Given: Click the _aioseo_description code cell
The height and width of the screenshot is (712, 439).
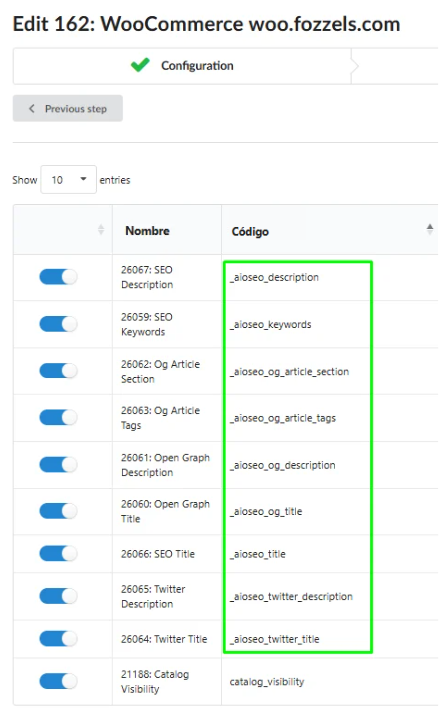Looking at the screenshot, I should pos(274,277).
